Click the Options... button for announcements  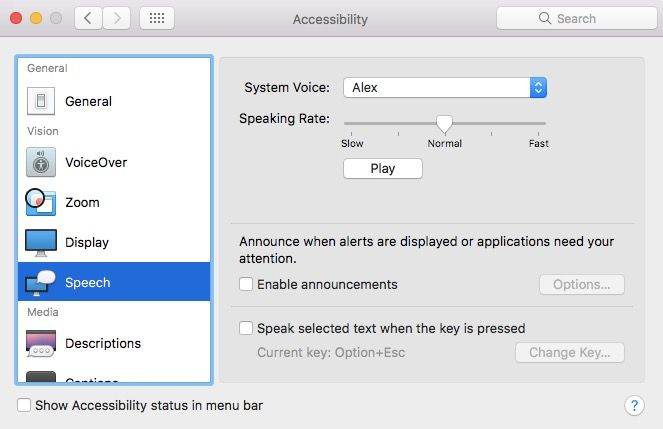tap(582, 284)
